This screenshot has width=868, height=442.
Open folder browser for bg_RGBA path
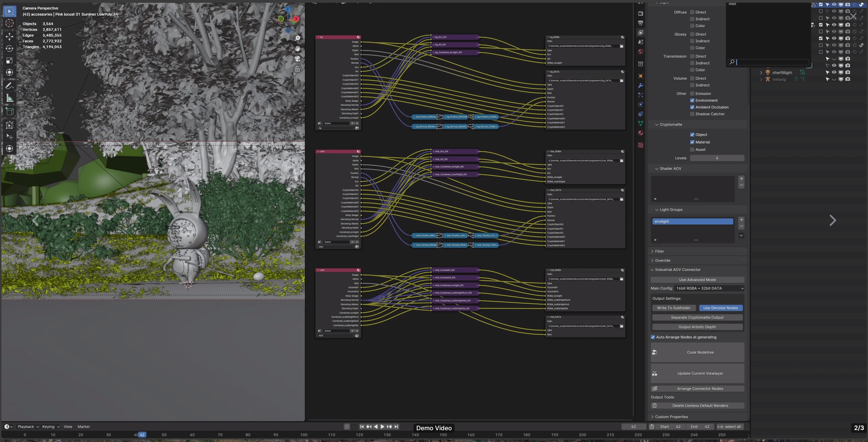pos(622,46)
